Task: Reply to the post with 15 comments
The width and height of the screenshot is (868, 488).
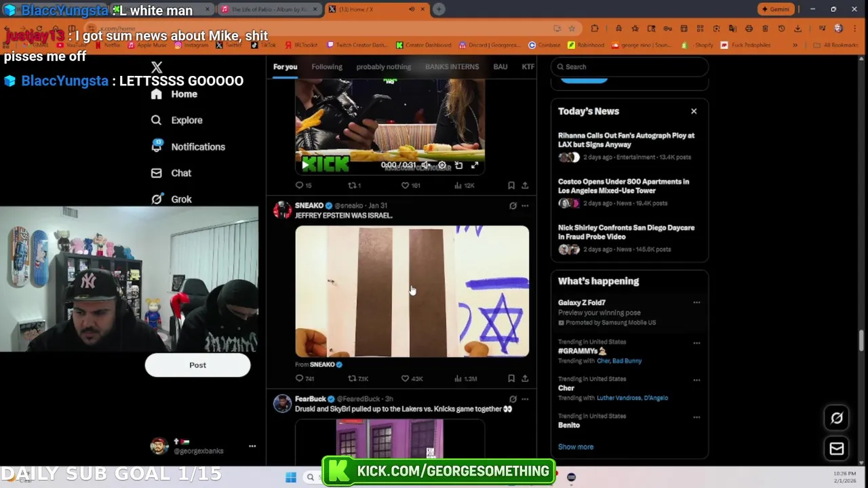Action: (303, 186)
